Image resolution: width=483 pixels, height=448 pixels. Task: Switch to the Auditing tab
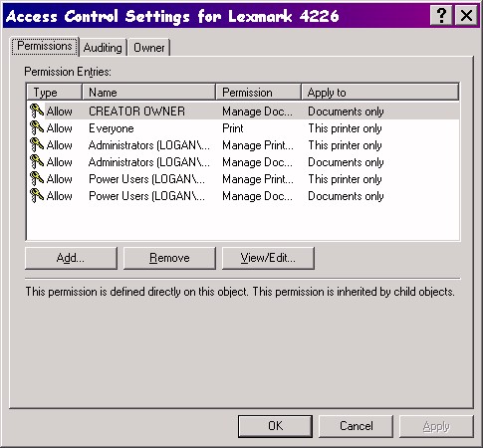click(103, 48)
